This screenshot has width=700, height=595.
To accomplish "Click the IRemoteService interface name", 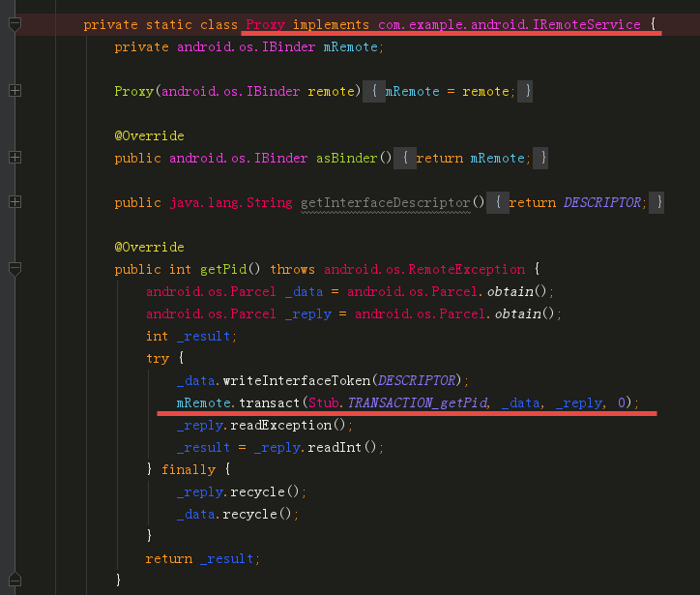I will (x=587, y=24).
